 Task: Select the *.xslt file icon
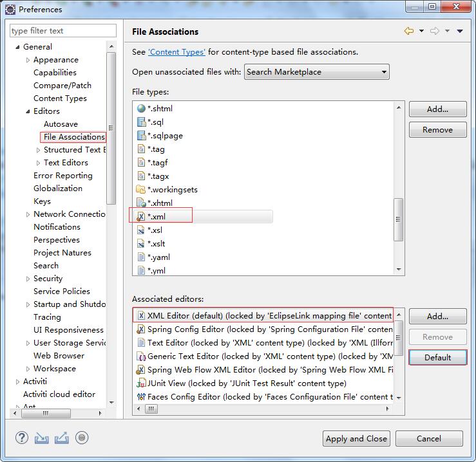point(141,243)
